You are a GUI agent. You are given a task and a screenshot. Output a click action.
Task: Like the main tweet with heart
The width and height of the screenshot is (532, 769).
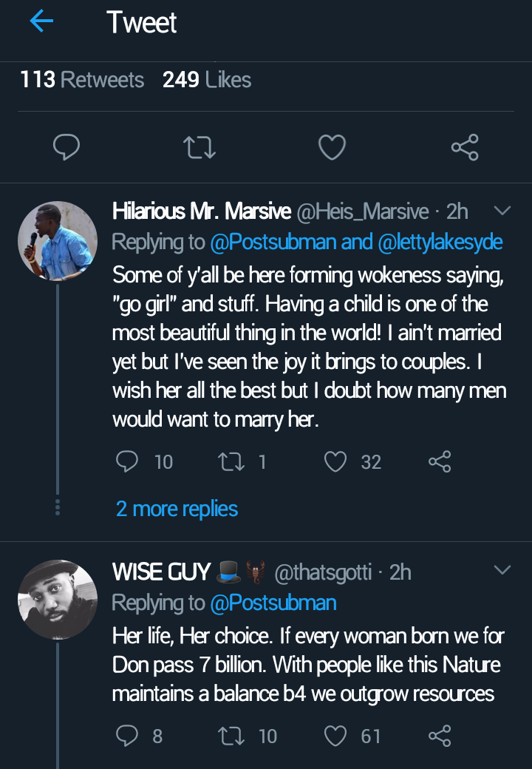click(x=332, y=148)
